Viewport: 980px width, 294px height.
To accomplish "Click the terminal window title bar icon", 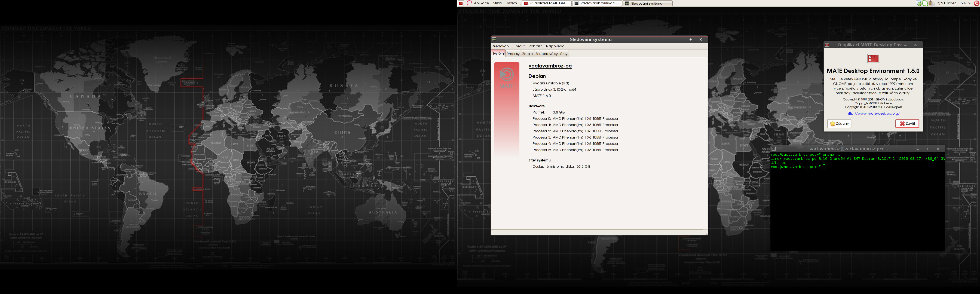I will point(773,149).
